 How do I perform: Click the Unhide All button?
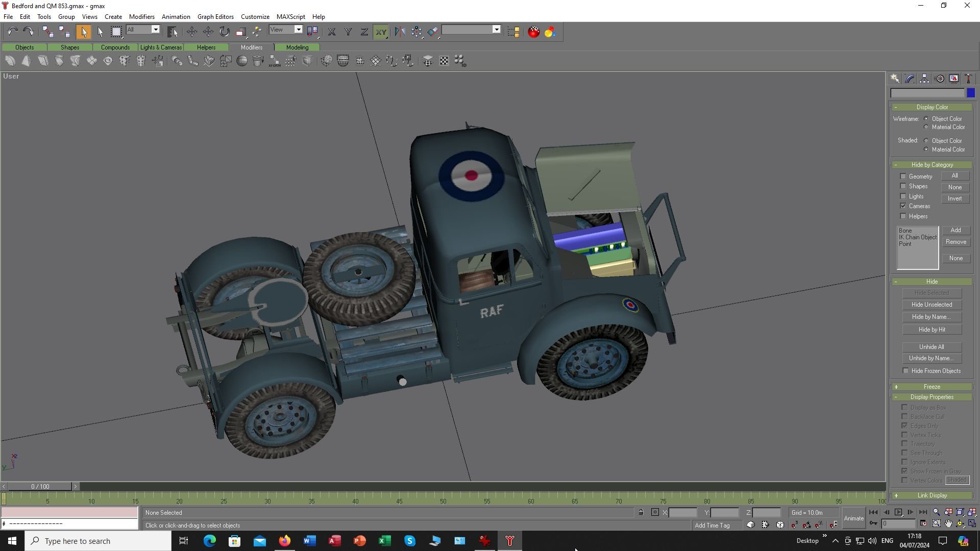(932, 347)
